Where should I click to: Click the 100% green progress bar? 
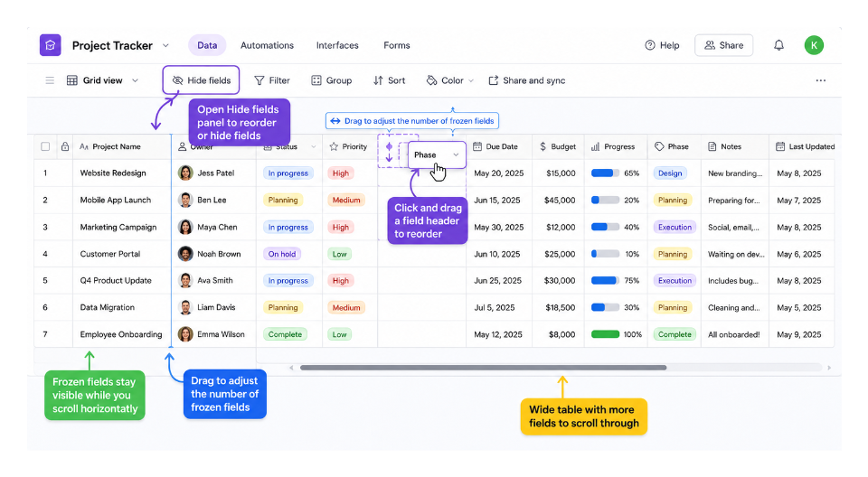point(605,334)
